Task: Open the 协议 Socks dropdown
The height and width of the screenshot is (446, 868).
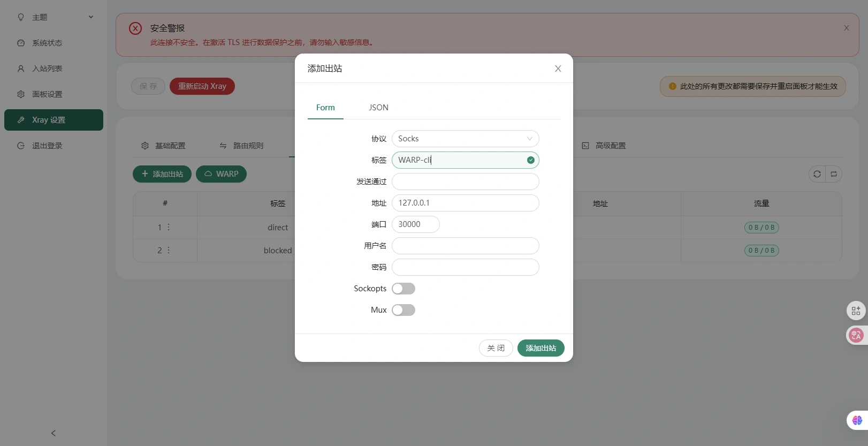Action: [465, 139]
